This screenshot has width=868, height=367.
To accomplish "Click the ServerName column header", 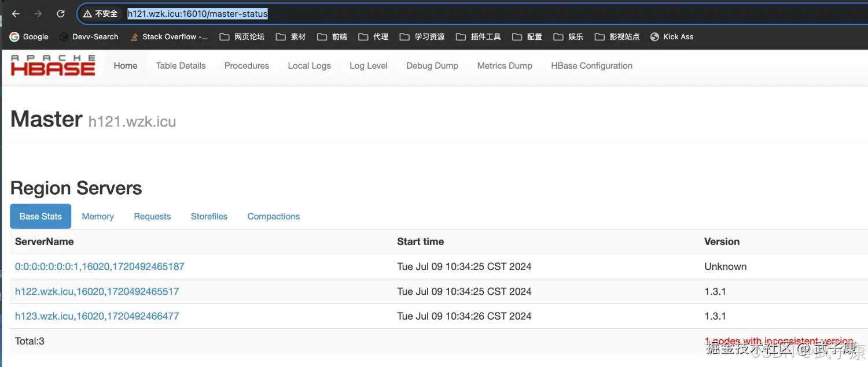I will click(44, 242).
